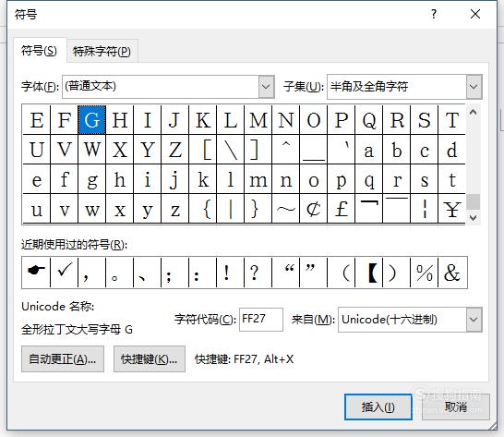Select the pound sterling symbol cell
Image resolution: width=504 pixels, height=437 pixels.
pyautogui.click(x=341, y=209)
